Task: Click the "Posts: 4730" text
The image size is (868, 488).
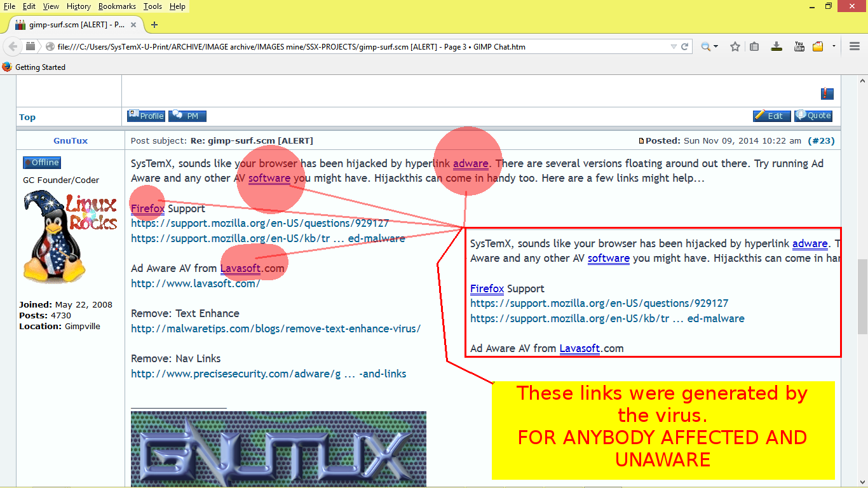Action: point(45,315)
